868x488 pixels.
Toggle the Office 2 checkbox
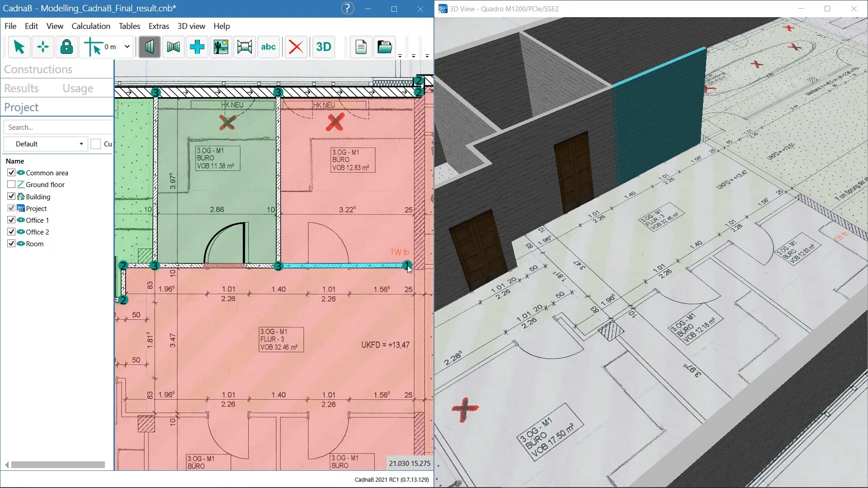[x=11, y=232]
